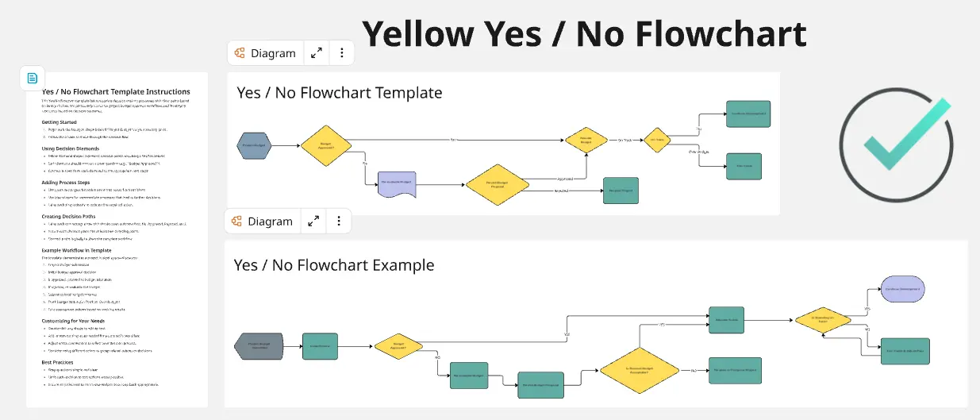Open the Template diagram's three-dot menu
This screenshot has width=980, height=420.
coord(341,53)
